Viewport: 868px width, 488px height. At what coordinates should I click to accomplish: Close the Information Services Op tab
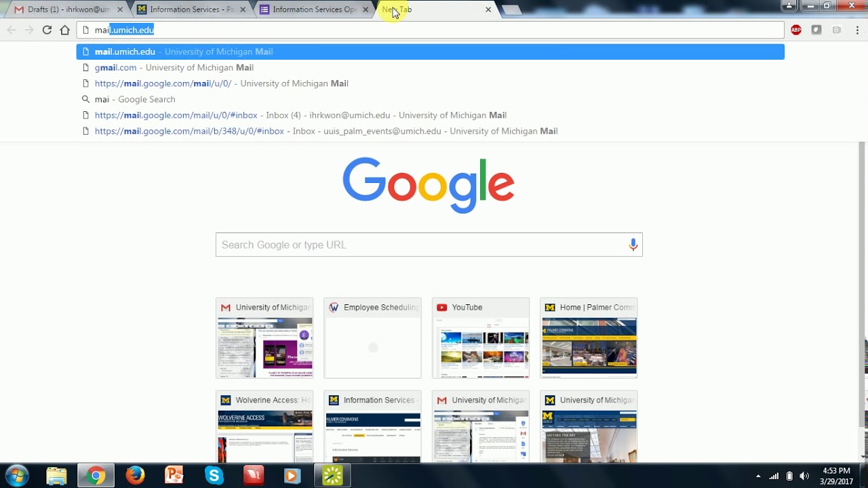[x=366, y=9]
